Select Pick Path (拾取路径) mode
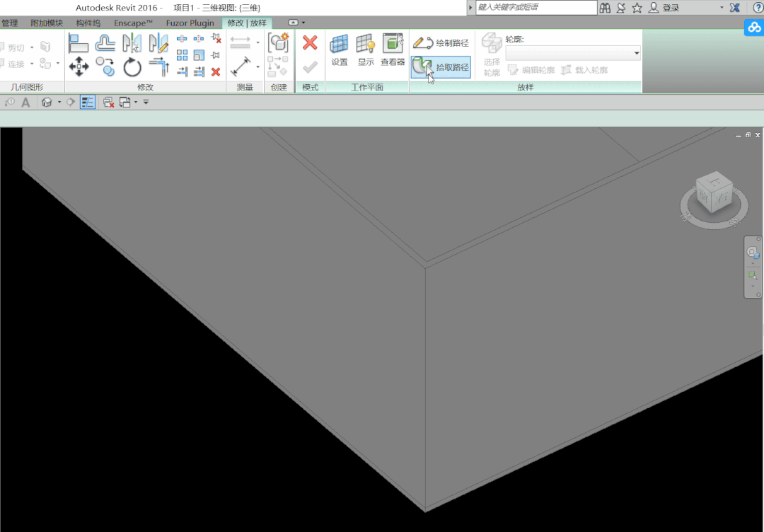Viewport: 764px width, 532px height. tap(441, 66)
